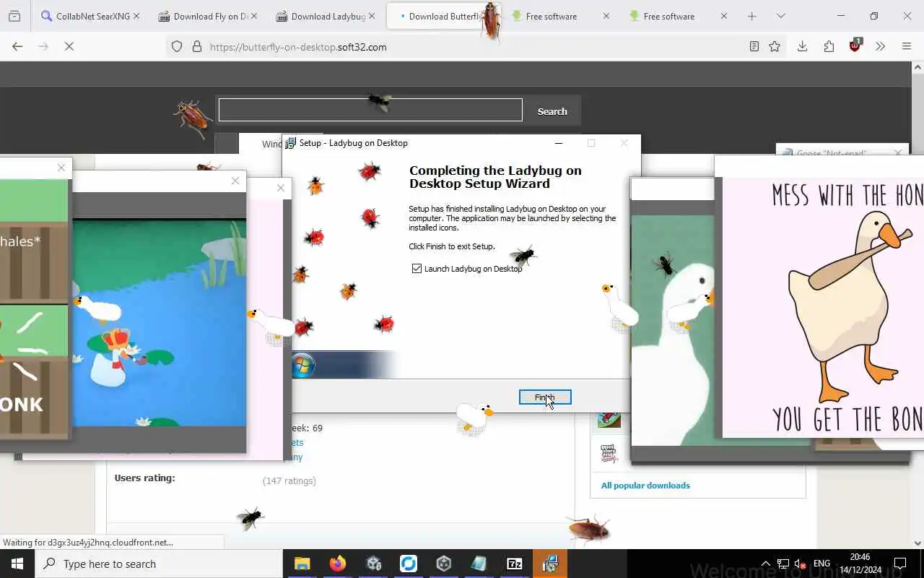
Task: Focus the soft32 page search field
Action: tap(370, 110)
